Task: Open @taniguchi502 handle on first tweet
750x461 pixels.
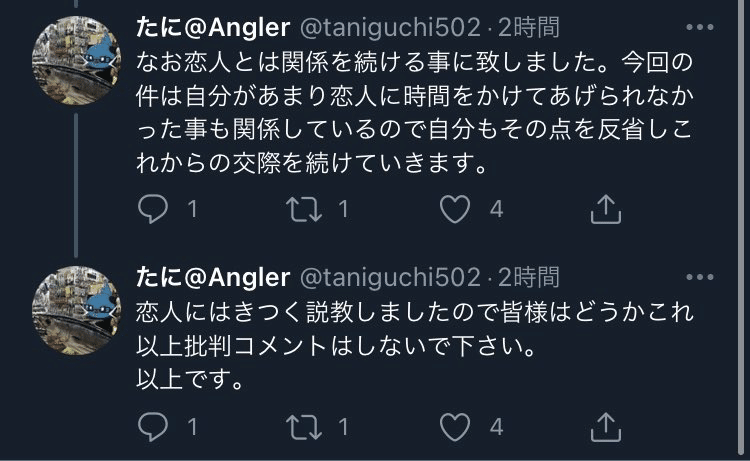Action: tap(390, 28)
